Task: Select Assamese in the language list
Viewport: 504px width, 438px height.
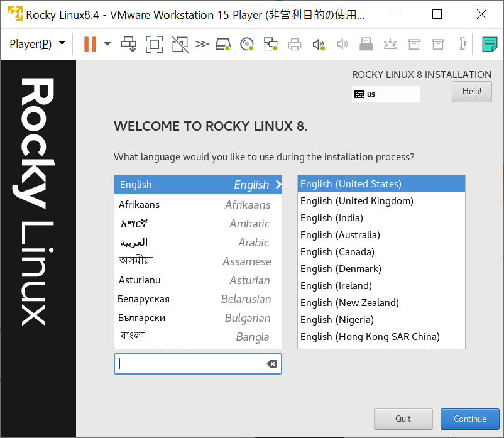Action: point(198,261)
